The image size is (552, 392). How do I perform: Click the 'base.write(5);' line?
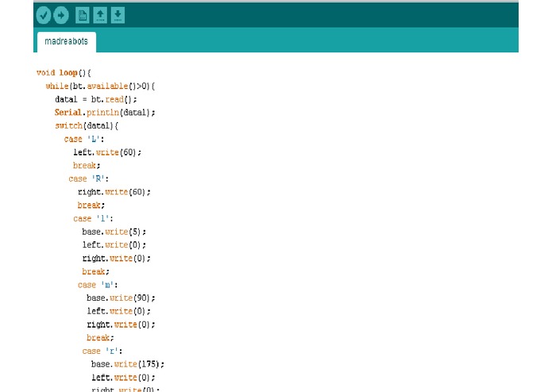pyautogui.click(x=114, y=232)
